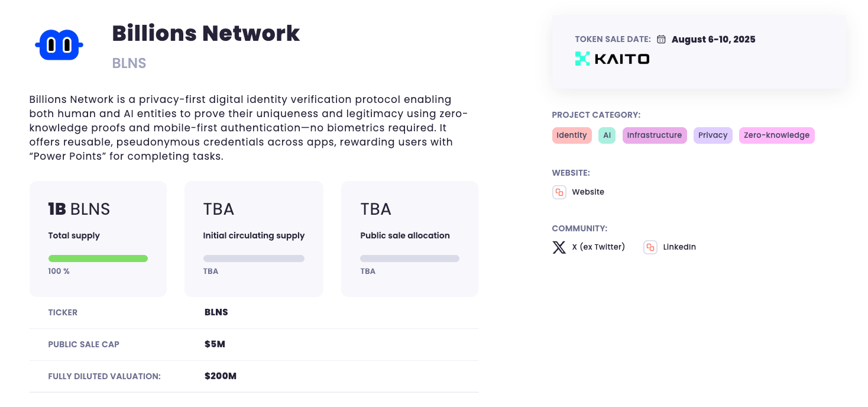Click the Billions Network robot logo icon
The width and height of the screenshot is (868, 407).
point(59,44)
